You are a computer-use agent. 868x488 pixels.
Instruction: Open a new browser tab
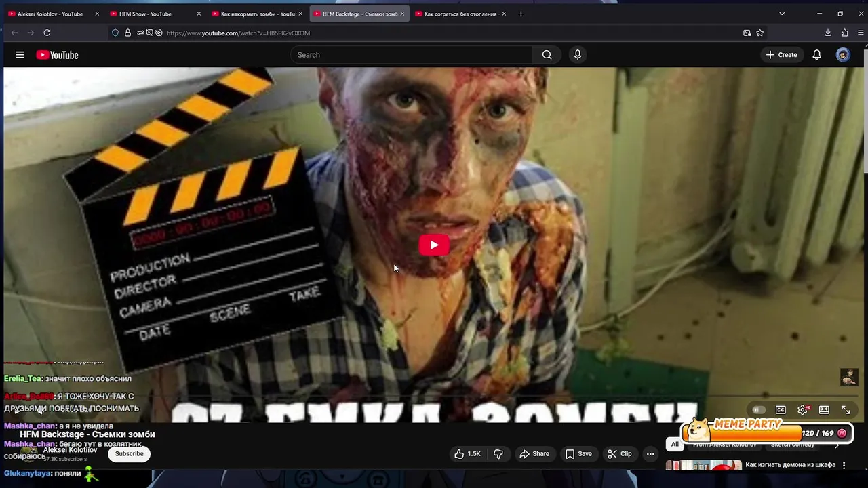(x=521, y=14)
